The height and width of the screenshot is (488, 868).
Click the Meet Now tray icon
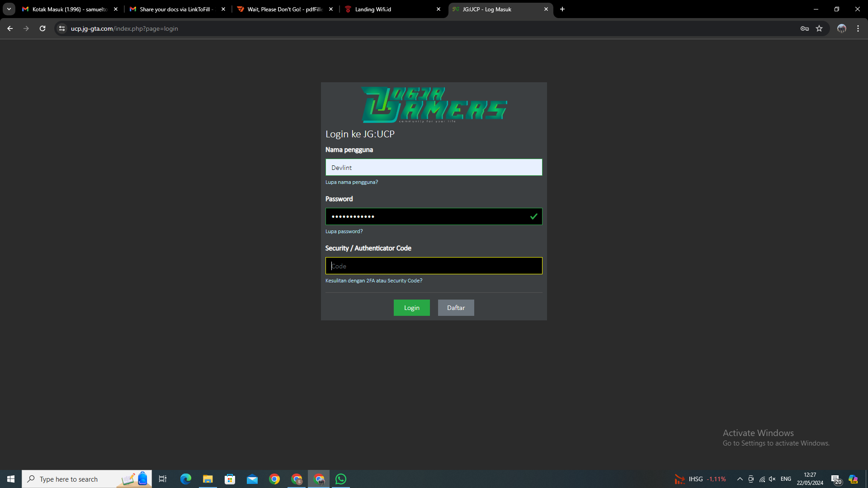(x=751, y=479)
